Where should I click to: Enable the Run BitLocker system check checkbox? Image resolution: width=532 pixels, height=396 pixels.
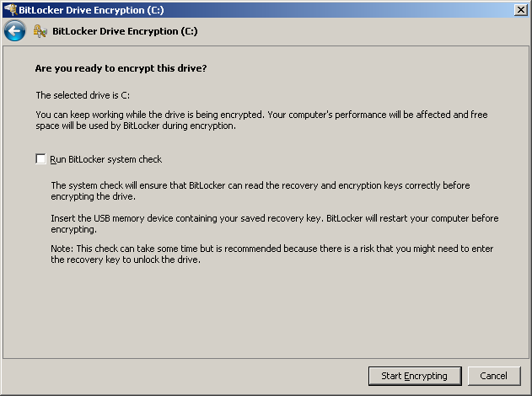40,158
